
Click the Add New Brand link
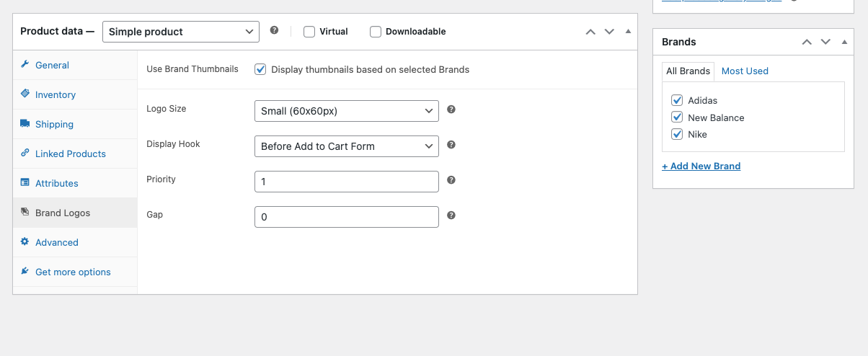tap(701, 166)
